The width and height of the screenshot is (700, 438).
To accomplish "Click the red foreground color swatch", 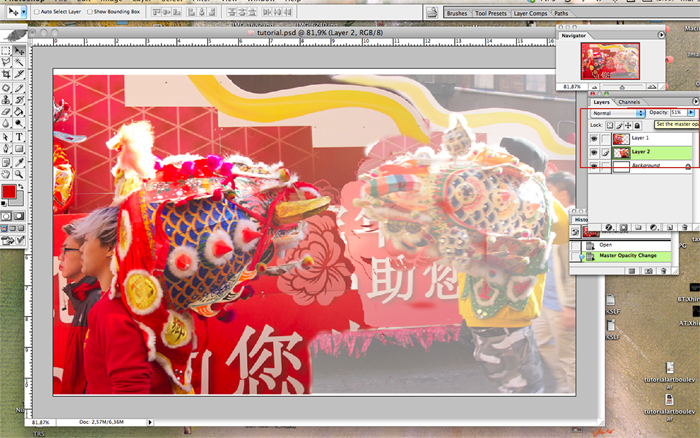I will 8,192.
